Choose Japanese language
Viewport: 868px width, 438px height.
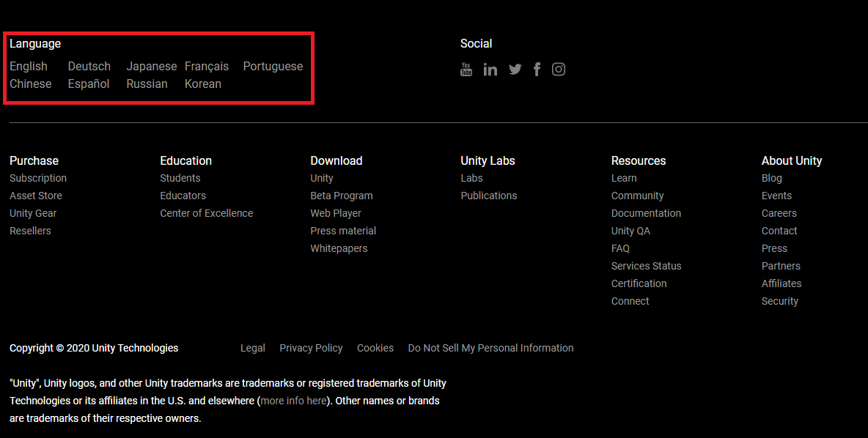tap(151, 67)
